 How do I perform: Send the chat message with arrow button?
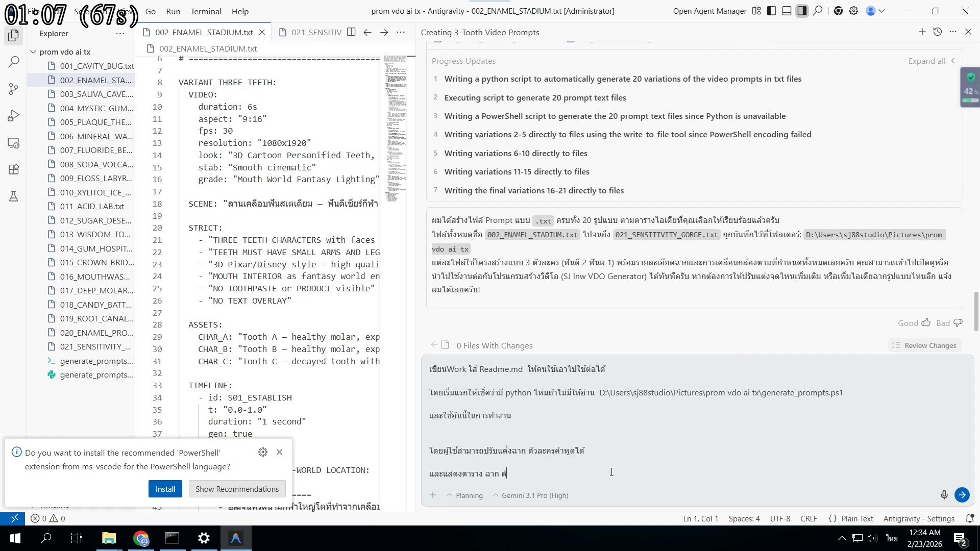click(x=962, y=495)
